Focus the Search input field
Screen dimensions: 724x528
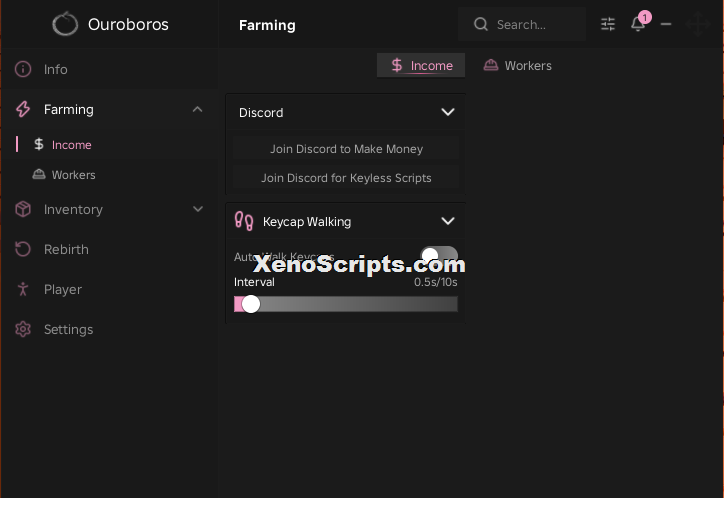coord(522,24)
